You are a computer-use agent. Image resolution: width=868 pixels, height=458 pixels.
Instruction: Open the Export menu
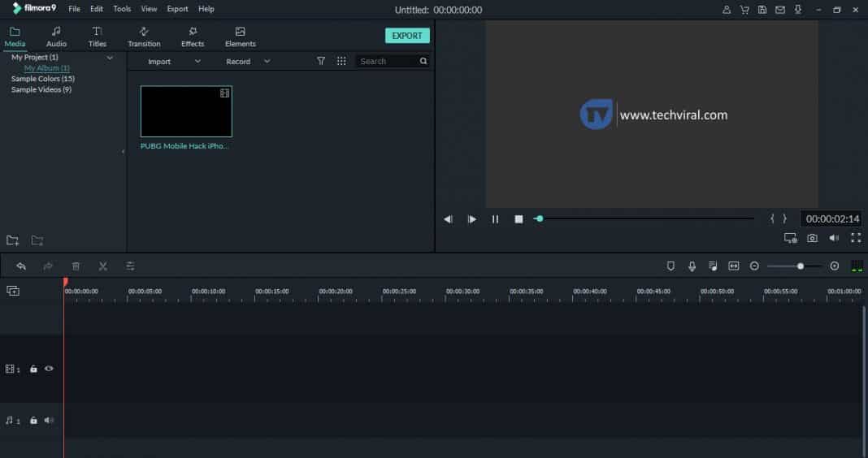tap(178, 9)
